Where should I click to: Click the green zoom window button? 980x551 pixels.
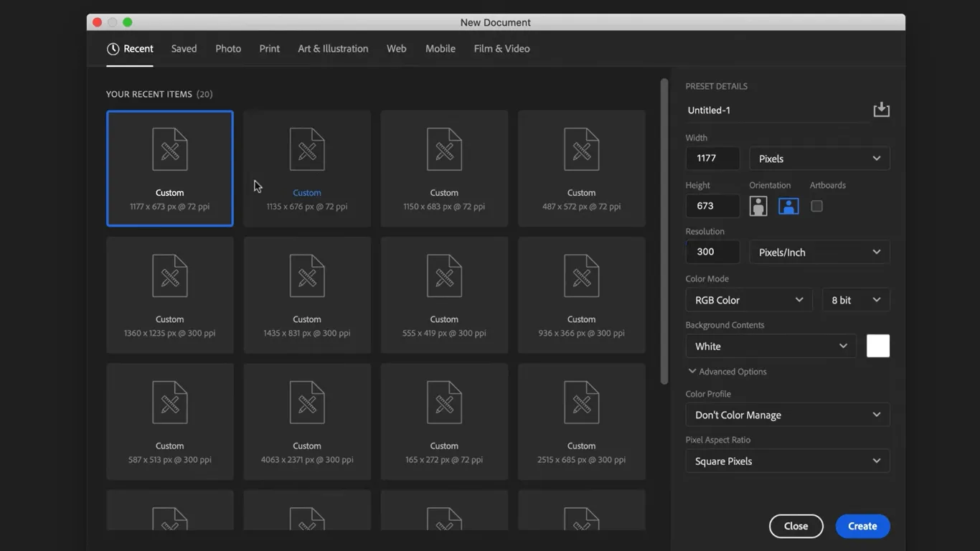pos(128,22)
